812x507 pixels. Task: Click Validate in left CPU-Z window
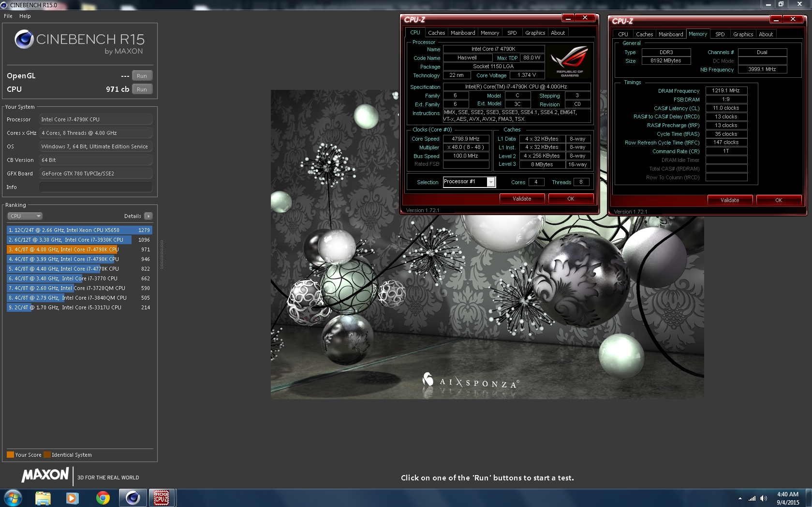[x=522, y=199]
